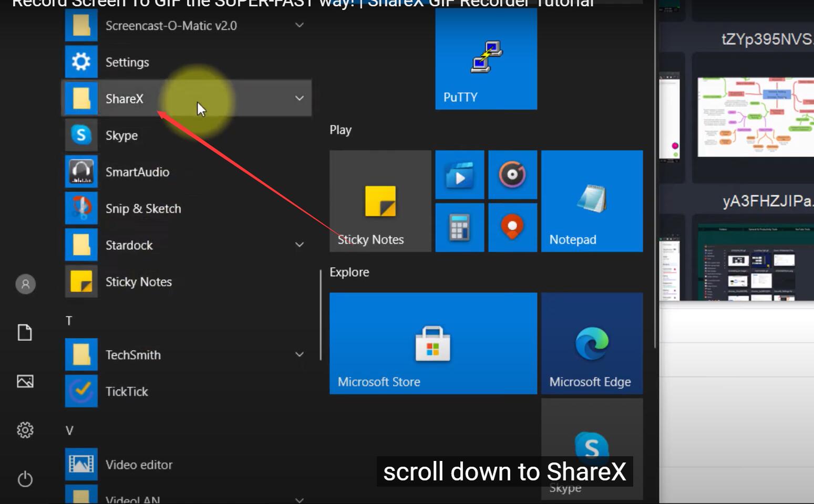Select the SmartAudio label in app list
This screenshot has width=814, height=504.
137,172
